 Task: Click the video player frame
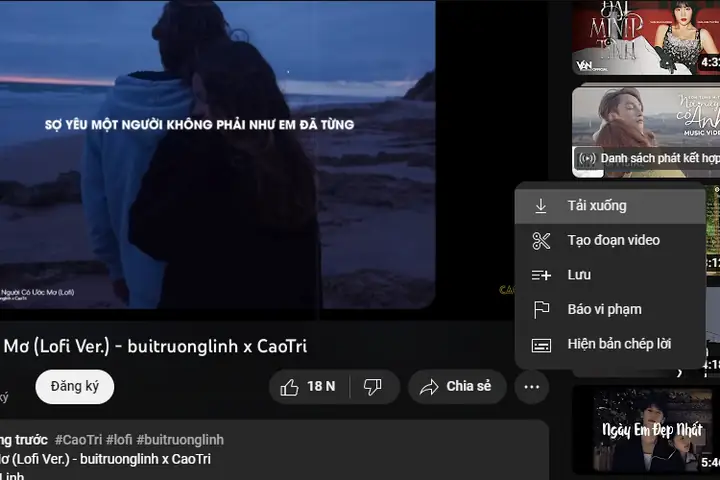point(218,154)
